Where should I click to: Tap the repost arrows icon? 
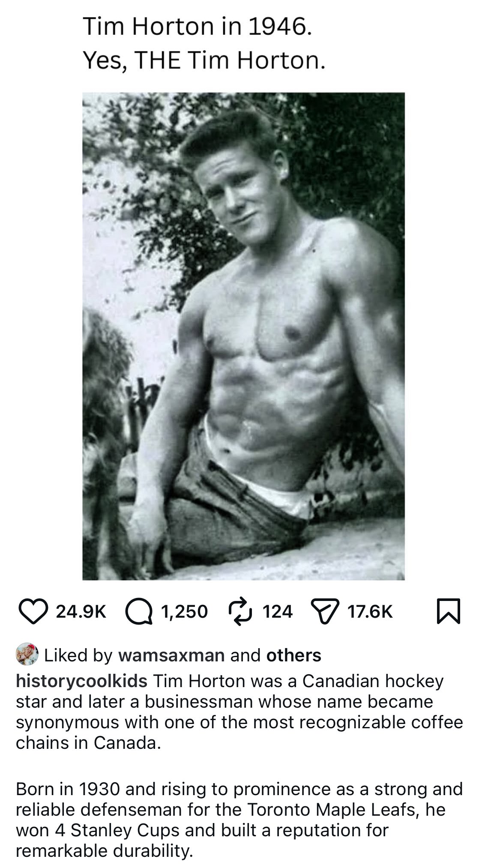[241, 611]
